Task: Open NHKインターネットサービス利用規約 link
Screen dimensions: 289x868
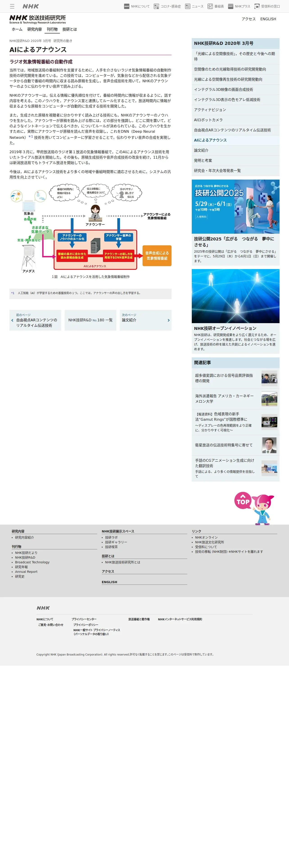Action: click(x=180, y=619)
